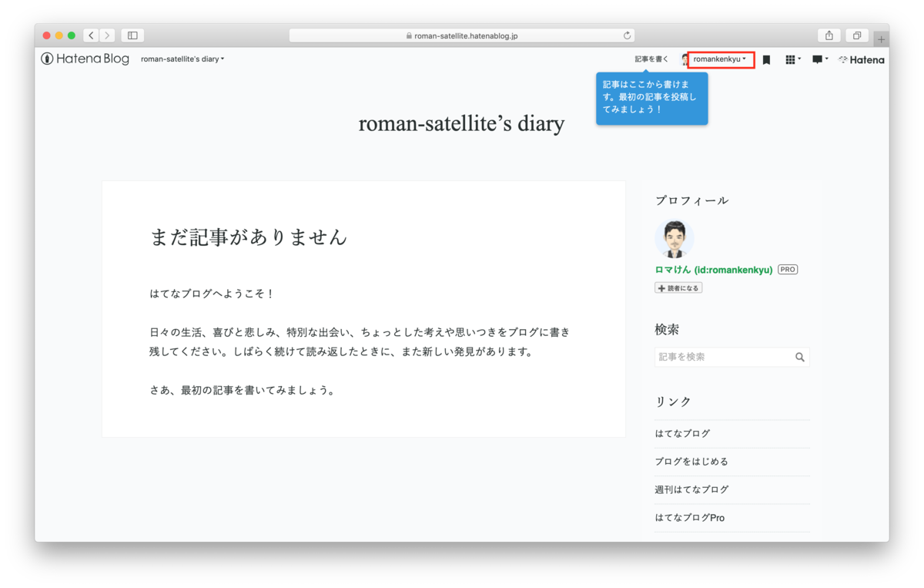Click the blue 記事はここから書けます tooltip
This screenshot has width=924, height=588.
pyautogui.click(x=651, y=97)
